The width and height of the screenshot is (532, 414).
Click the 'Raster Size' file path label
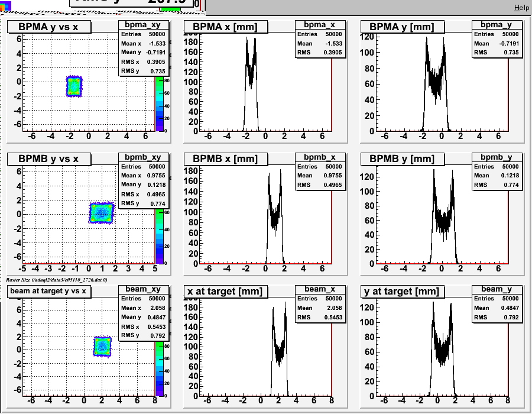point(57,280)
